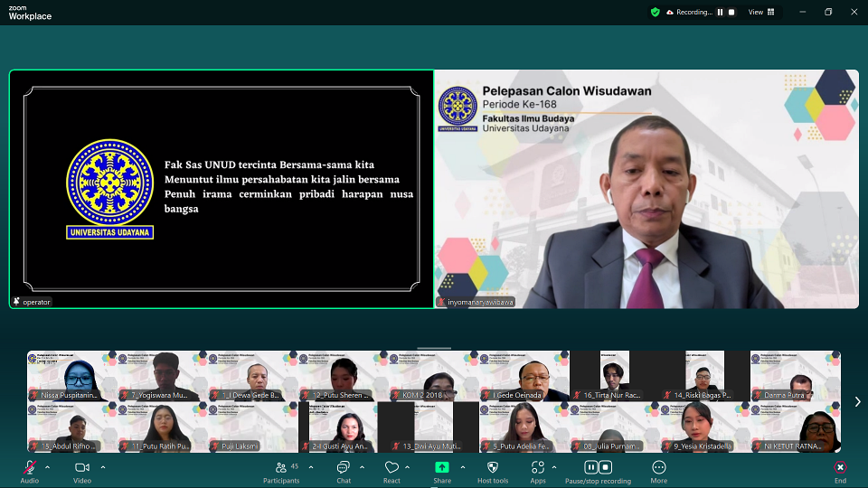Screen dimensions: 868x488
Task: Click muted mic icon on inyomanaryawibawa label
Action: [x=441, y=302]
